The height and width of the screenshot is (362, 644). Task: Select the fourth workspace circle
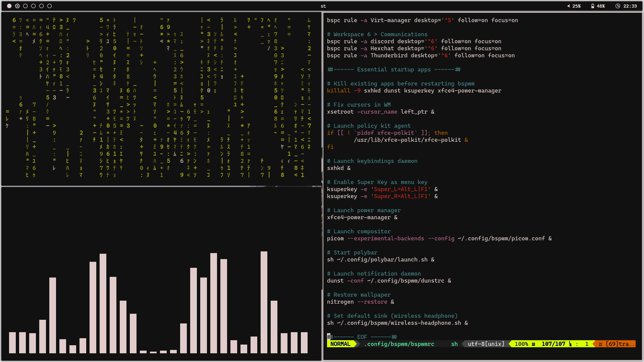[33, 6]
